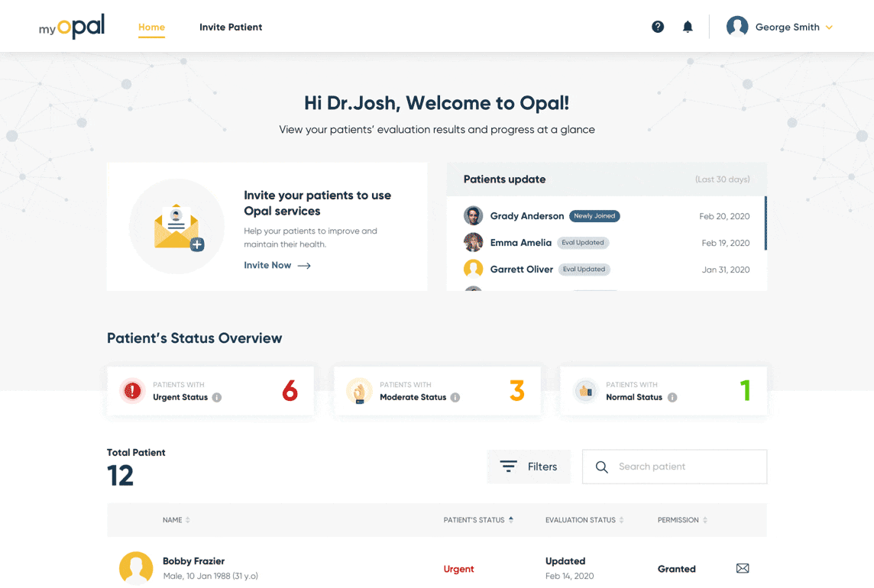
Task: Click the envelope icon for Bobby Frazier
Action: tap(742, 568)
